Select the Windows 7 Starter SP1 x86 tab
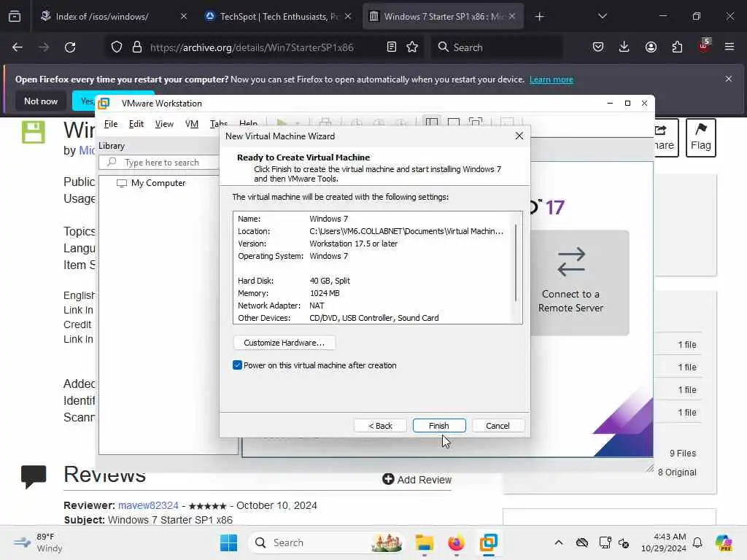This screenshot has height=560, width=747. pyautogui.click(x=443, y=17)
